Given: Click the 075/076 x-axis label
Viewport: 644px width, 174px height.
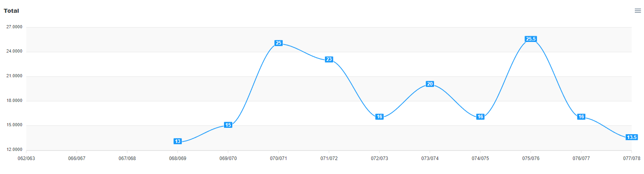Looking at the screenshot, I should click(x=531, y=158).
